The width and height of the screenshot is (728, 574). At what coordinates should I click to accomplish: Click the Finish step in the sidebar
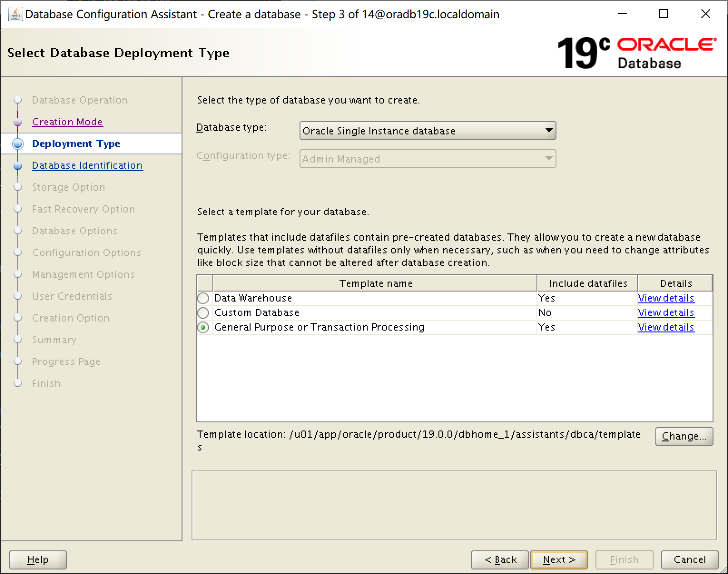(x=46, y=383)
